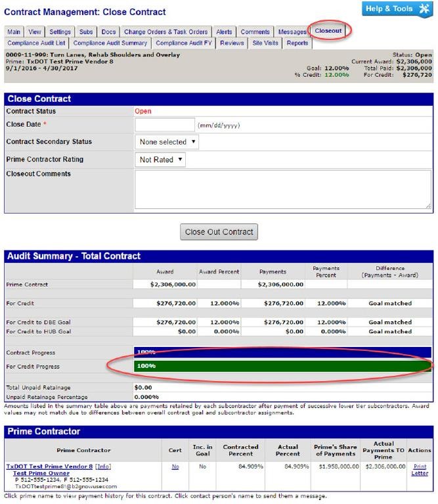Open the Subs tab
438x504 pixels.
click(x=86, y=32)
